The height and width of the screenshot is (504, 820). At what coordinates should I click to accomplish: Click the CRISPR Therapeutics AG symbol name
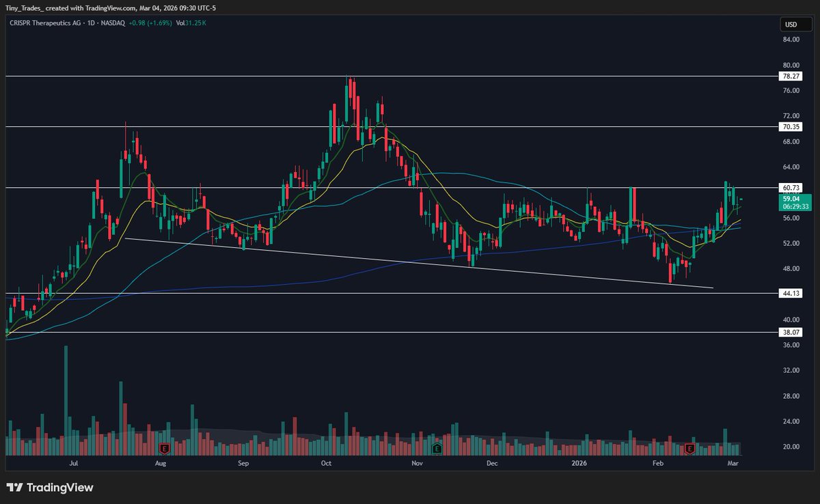click(x=45, y=23)
